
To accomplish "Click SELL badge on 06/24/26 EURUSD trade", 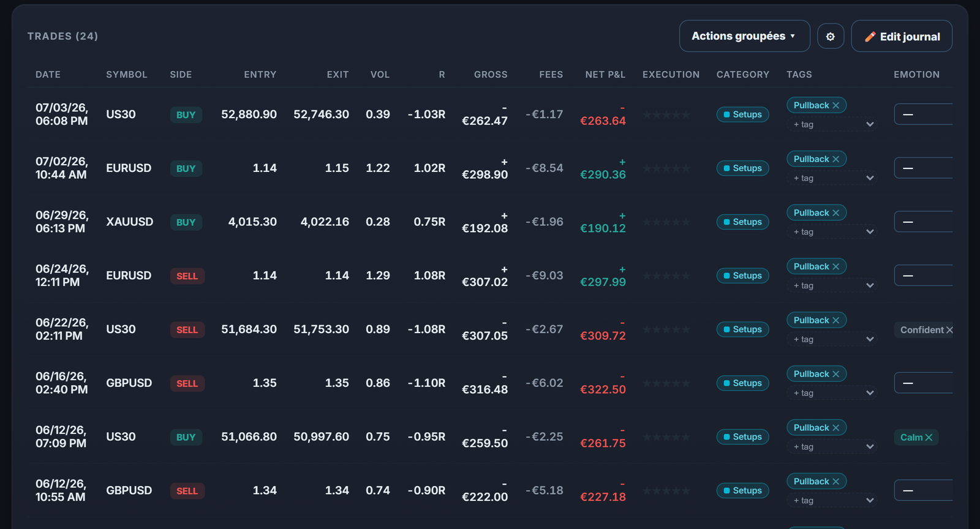I will tap(187, 276).
